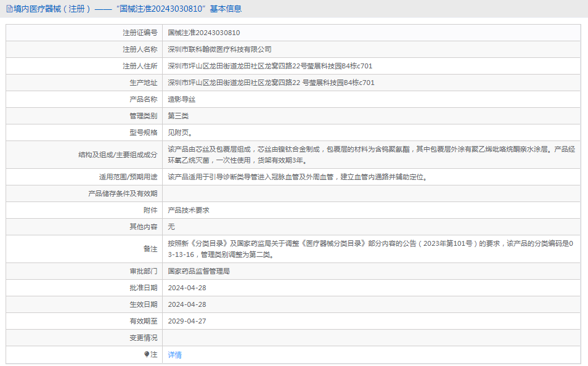Click the 产品名称 label
The image size is (588, 366).
144,99
